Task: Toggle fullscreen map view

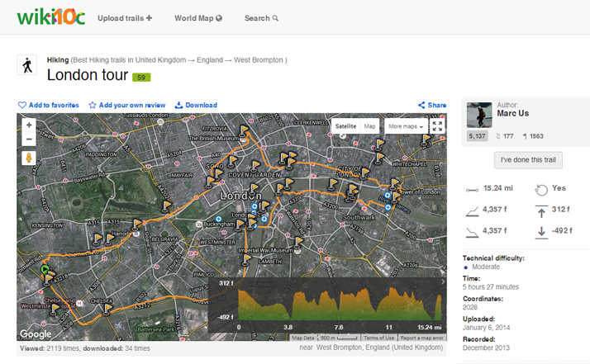Action: [x=437, y=126]
